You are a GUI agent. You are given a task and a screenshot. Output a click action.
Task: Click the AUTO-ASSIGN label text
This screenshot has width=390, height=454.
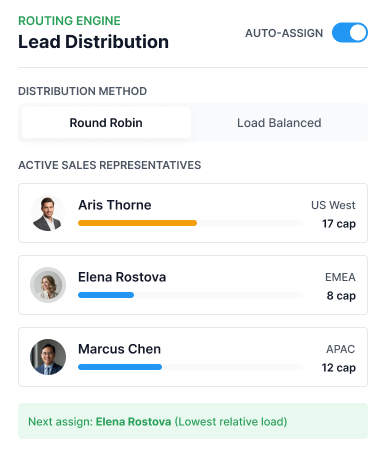(284, 33)
